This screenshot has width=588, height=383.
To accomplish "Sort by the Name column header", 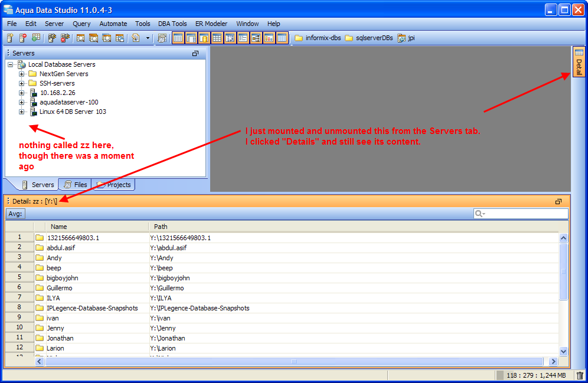I will point(97,227).
